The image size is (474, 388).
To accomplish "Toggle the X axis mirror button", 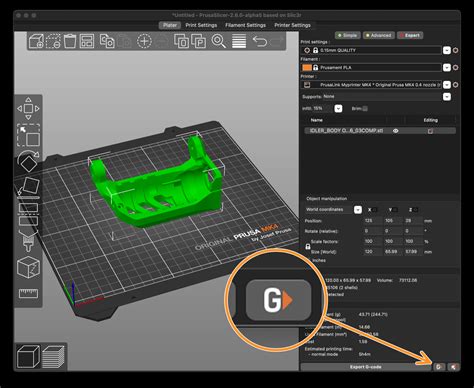I will [375, 210].
